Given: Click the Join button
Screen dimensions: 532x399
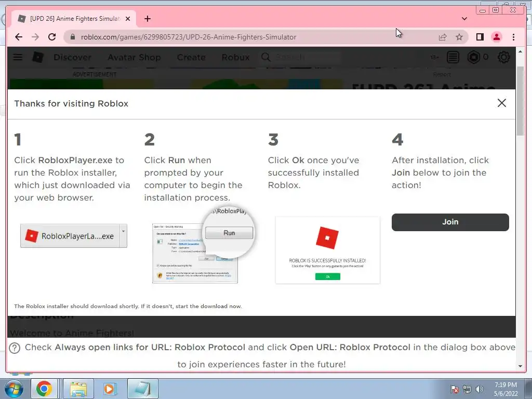Looking at the screenshot, I should point(450,222).
